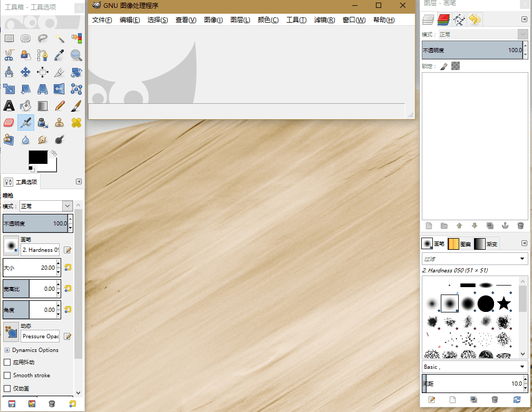The image size is (532, 412).
Task: Select the Paintbrush tool
Action: (76, 106)
